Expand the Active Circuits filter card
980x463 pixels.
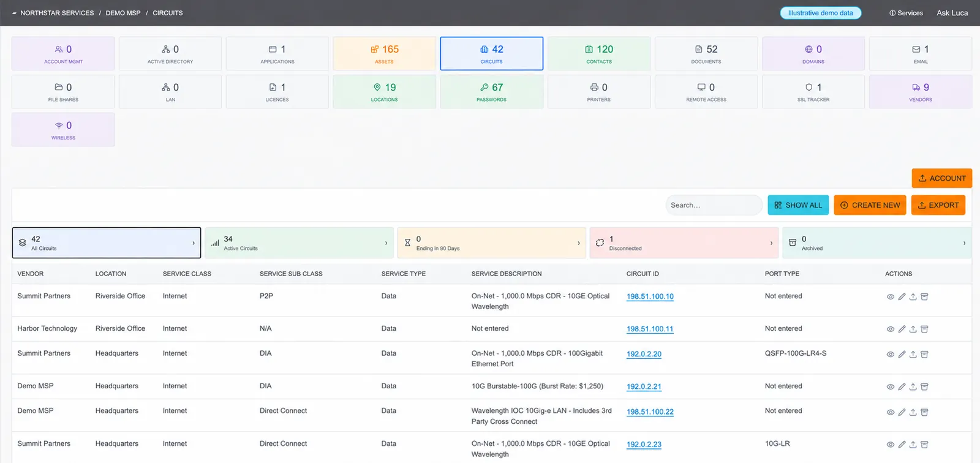(299, 243)
